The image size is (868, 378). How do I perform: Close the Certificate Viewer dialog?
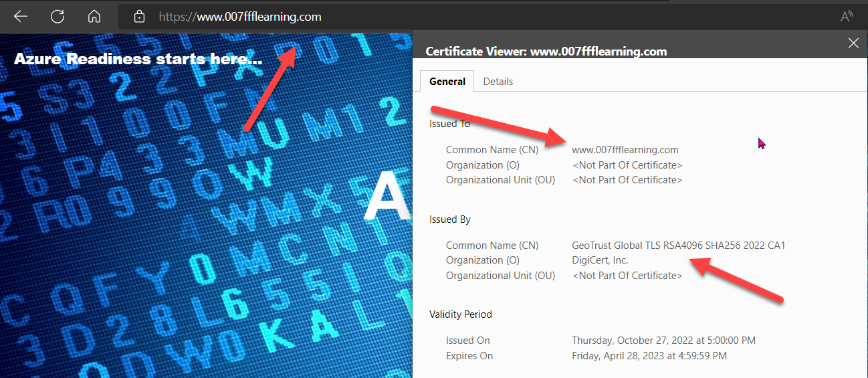853,43
